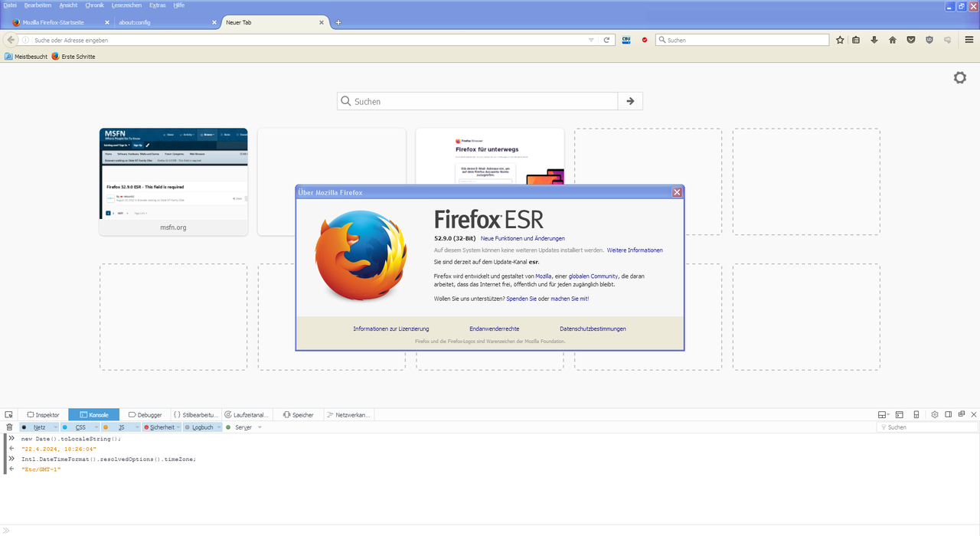
Task: Bookmark this page with the star icon
Action: pyautogui.click(x=840, y=40)
